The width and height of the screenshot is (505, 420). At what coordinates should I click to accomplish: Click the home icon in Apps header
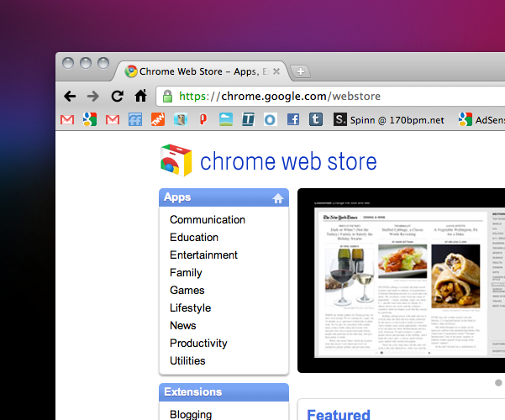pos(278,198)
